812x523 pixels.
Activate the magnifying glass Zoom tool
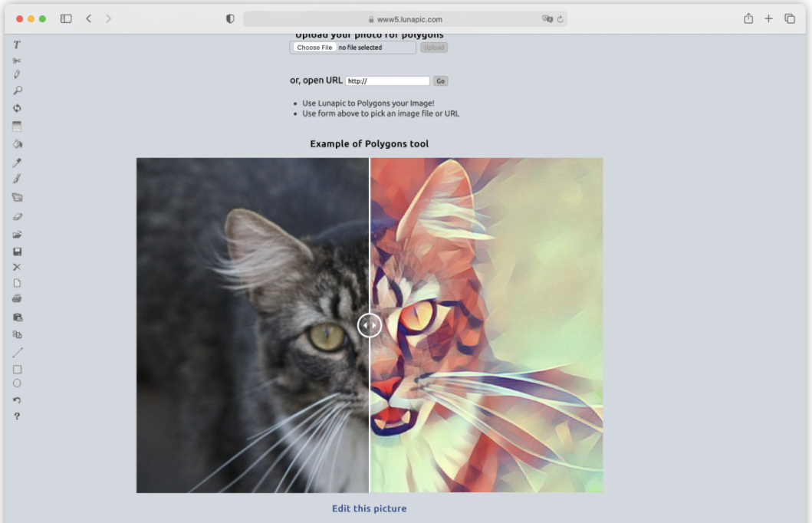(x=17, y=90)
